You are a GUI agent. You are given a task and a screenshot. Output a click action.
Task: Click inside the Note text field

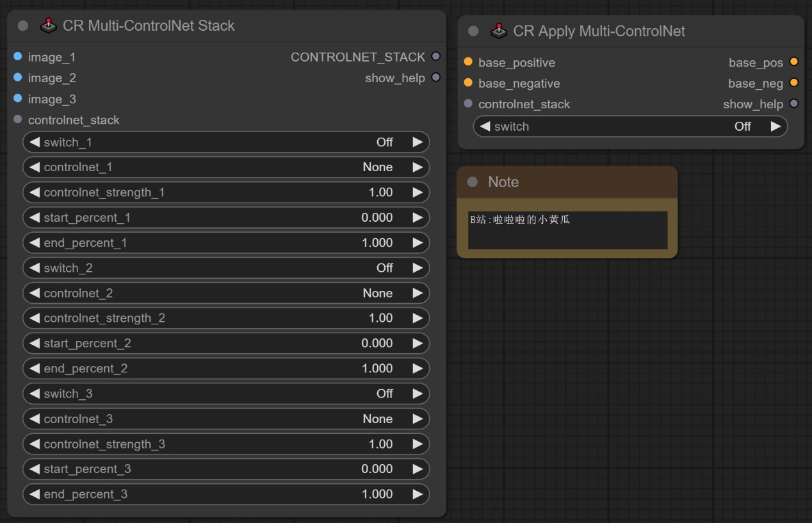(567, 231)
